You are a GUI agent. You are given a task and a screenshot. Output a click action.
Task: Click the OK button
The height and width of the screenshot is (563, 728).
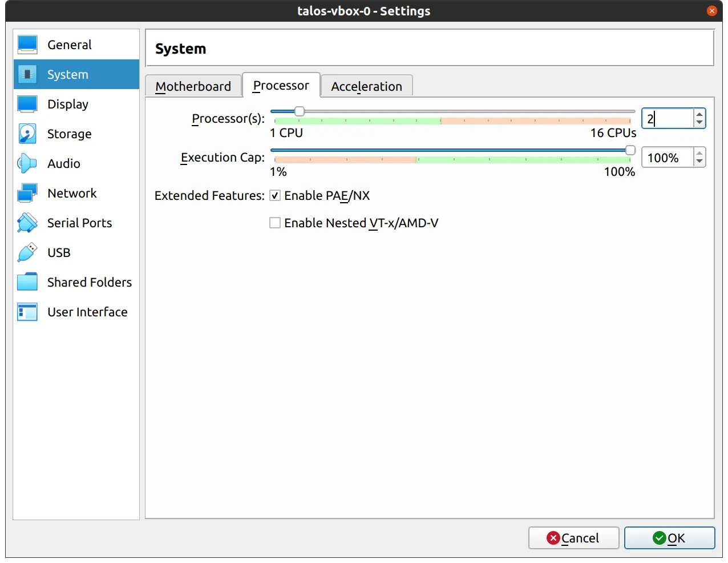pyautogui.click(x=669, y=538)
